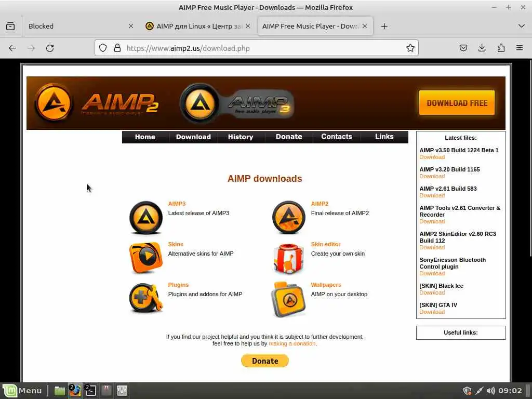532x399 pixels.
Task: Click the Useful links heading
Action: (460, 332)
